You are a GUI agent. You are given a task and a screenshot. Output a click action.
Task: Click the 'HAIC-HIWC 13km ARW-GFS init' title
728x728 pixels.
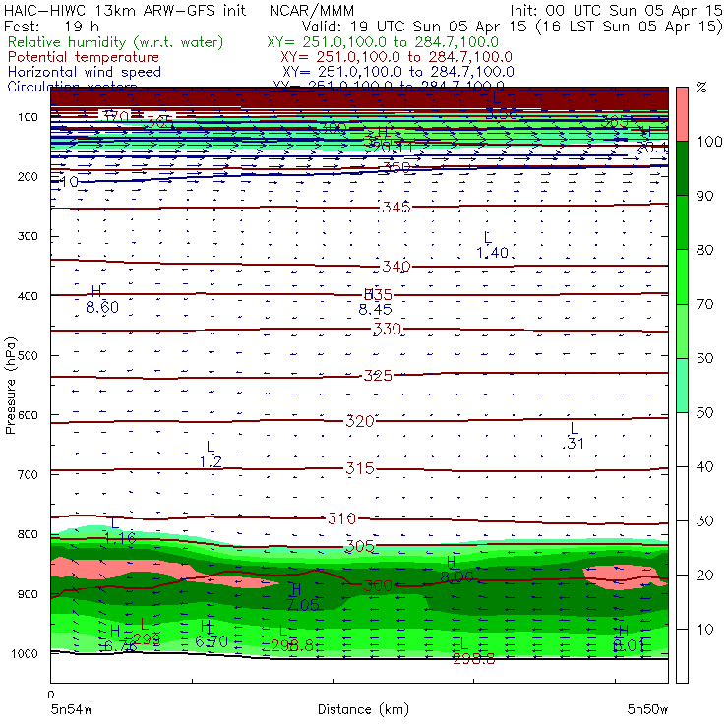[124, 10]
